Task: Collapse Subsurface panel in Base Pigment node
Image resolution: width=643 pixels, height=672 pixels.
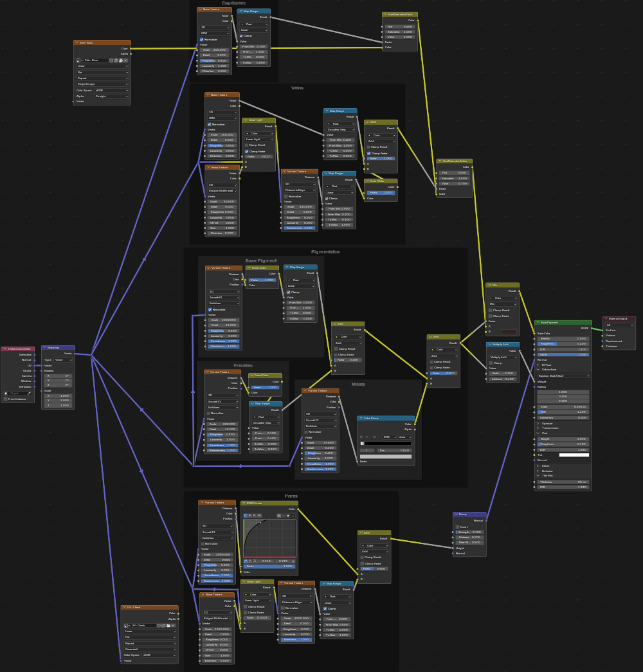Action: pos(538,369)
